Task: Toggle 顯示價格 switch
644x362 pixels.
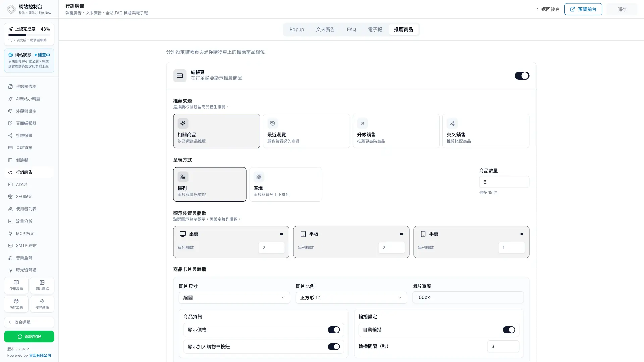Action: tap(334, 330)
